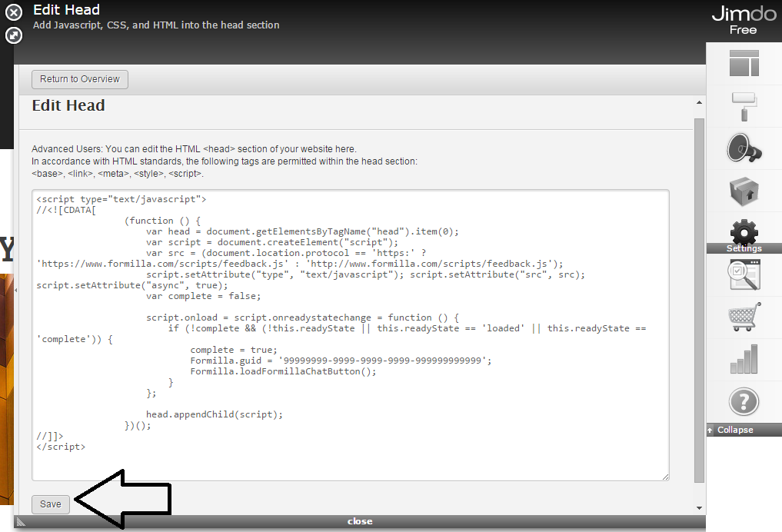Expand the panel using the fullscreen arrows icon
The width and height of the screenshot is (782, 532).
click(x=14, y=35)
